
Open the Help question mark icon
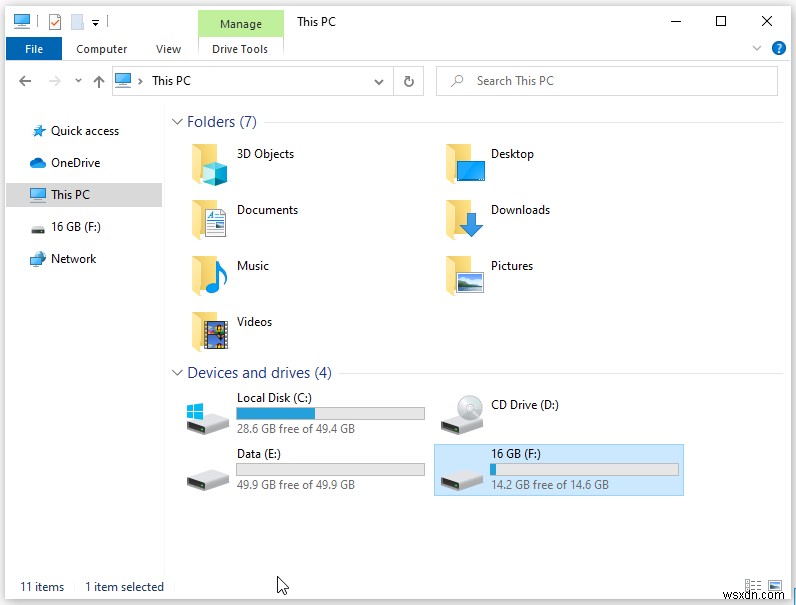(x=779, y=48)
